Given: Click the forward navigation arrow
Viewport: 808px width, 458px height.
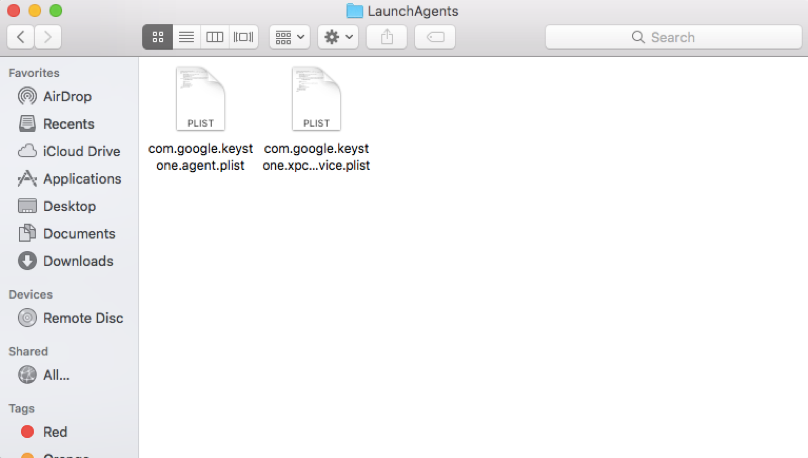Looking at the screenshot, I should pos(47,37).
